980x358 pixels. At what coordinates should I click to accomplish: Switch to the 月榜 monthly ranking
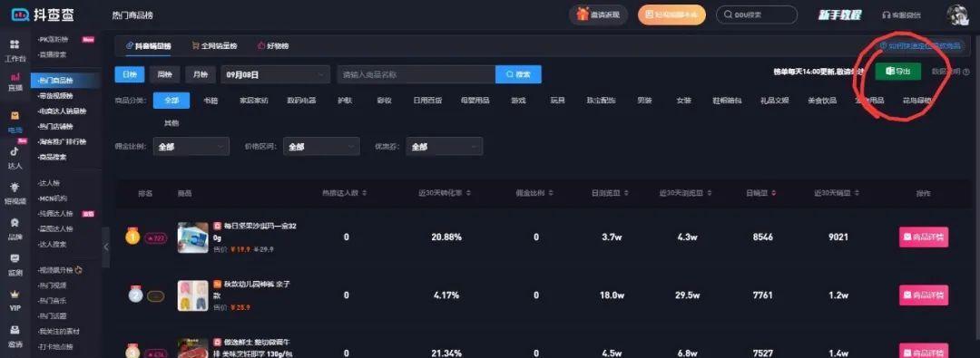click(x=200, y=74)
